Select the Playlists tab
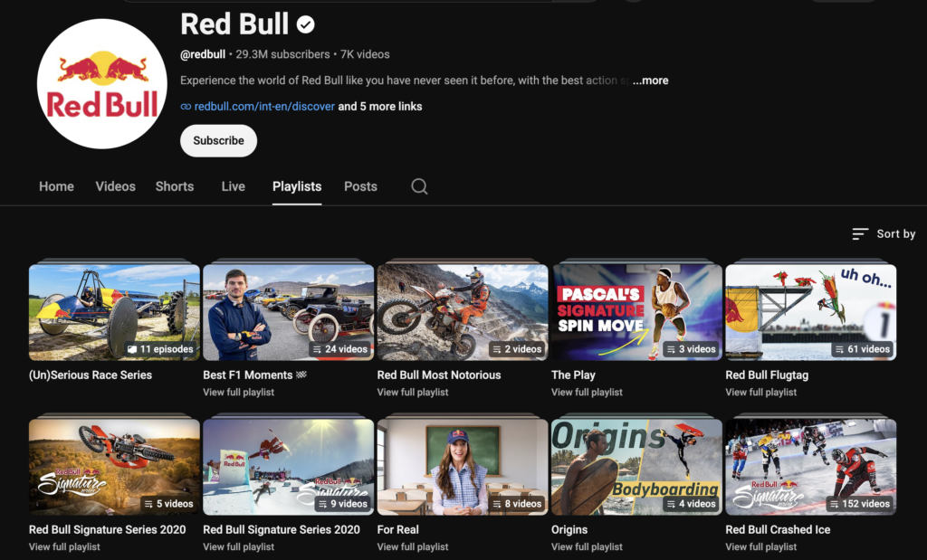Viewport: 927px width, 560px height. (x=297, y=186)
